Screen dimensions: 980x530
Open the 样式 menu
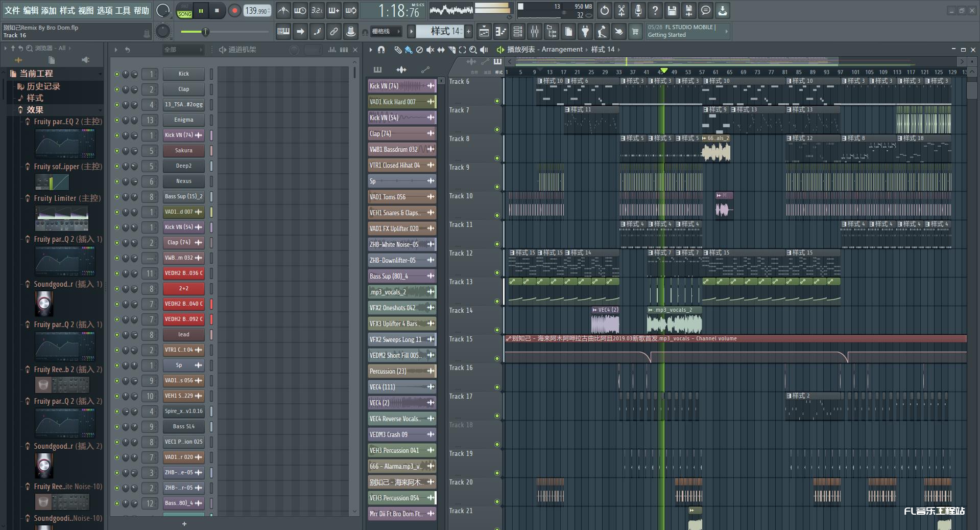(x=67, y=10)
